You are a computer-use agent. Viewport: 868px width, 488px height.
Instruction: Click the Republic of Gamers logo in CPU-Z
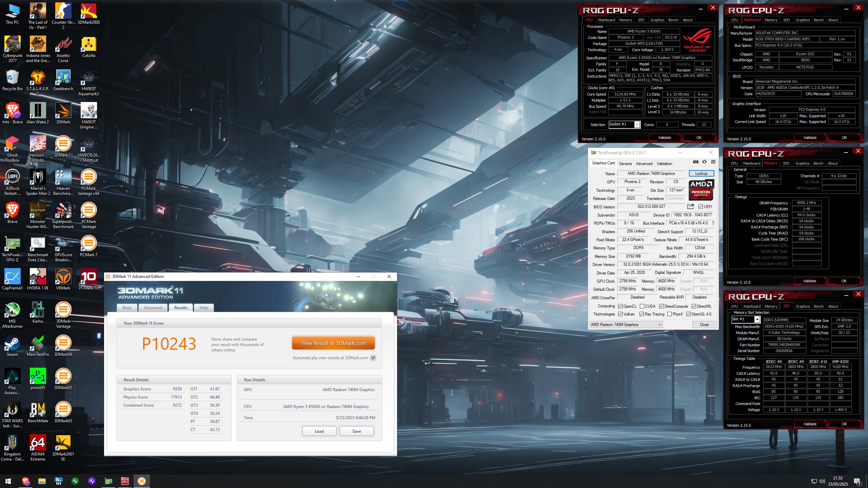point(697,40)
